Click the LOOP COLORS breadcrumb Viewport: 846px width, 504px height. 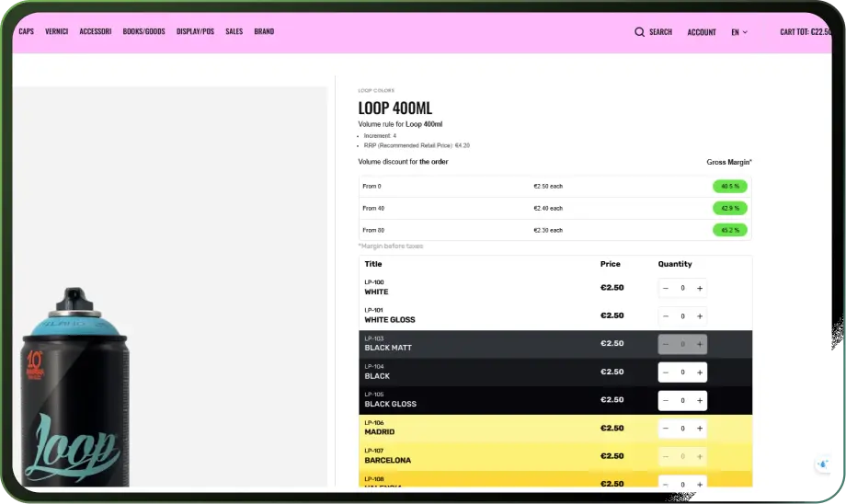click(376, 91)
